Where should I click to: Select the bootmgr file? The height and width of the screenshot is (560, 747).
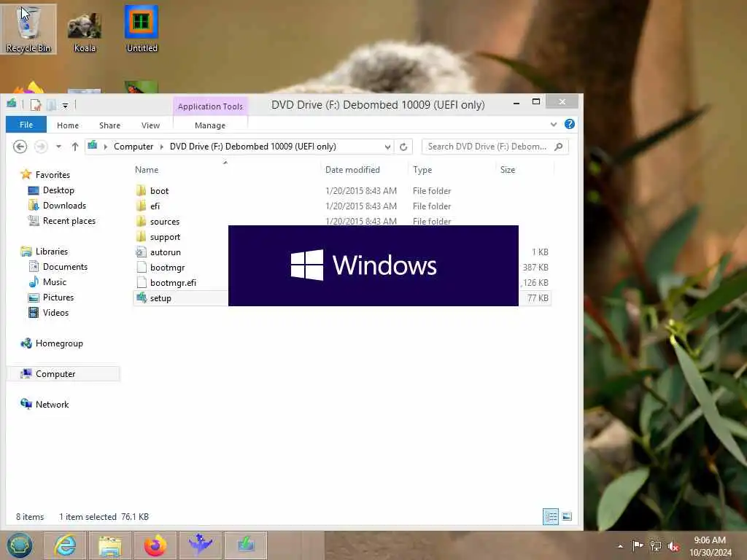point(167,267)
